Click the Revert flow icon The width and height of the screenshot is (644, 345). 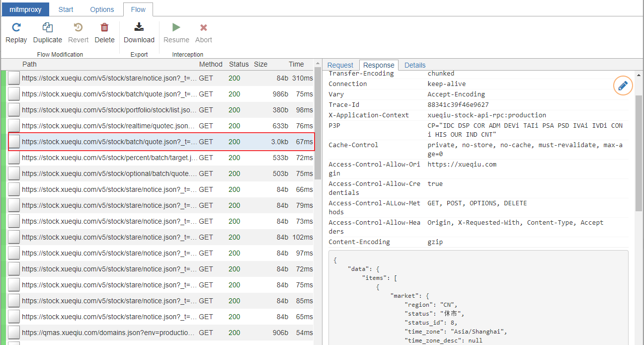(78, 27)
